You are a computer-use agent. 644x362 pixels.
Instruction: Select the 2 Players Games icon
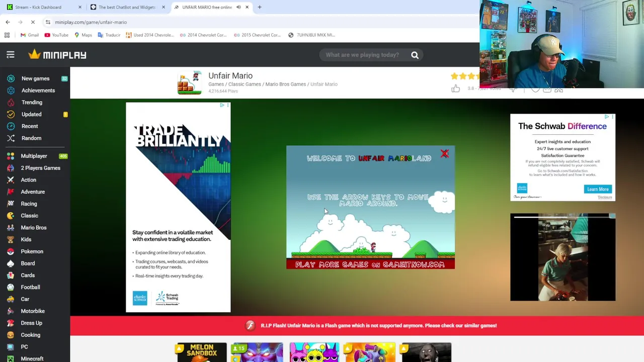tap(11, 168)
